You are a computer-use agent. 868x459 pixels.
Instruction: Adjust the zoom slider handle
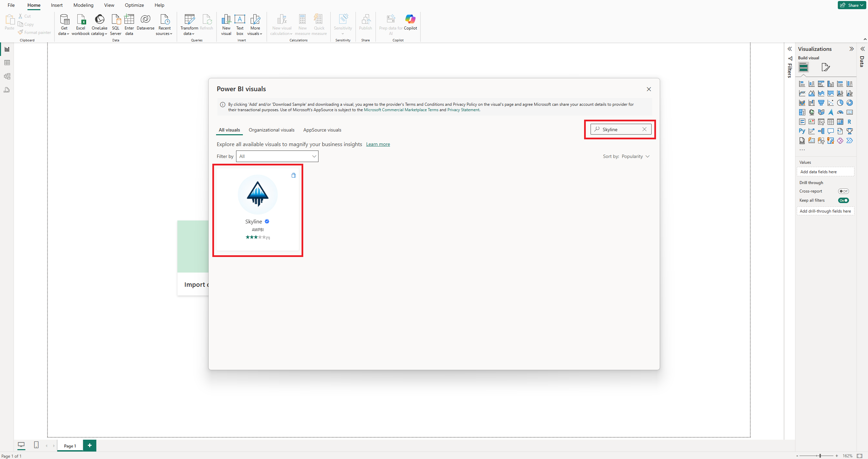[820, 456]
